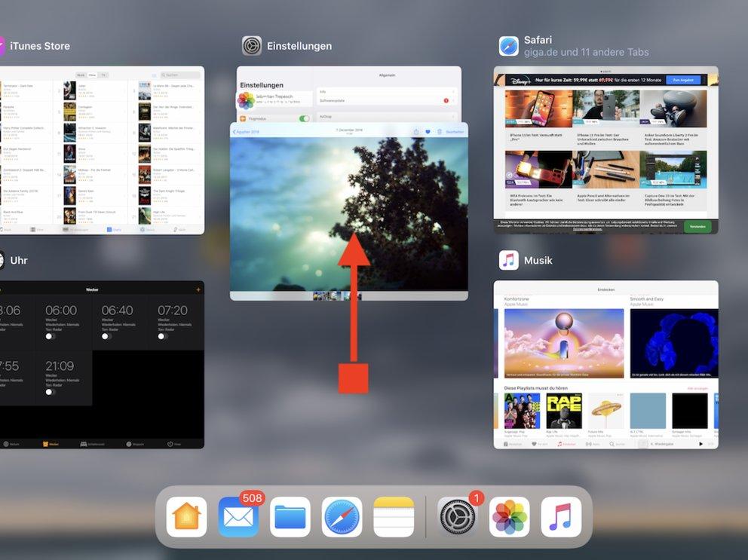Select the Suchen tab in Musik
This screenshot has width=748, height=560.
click(617, 444)
